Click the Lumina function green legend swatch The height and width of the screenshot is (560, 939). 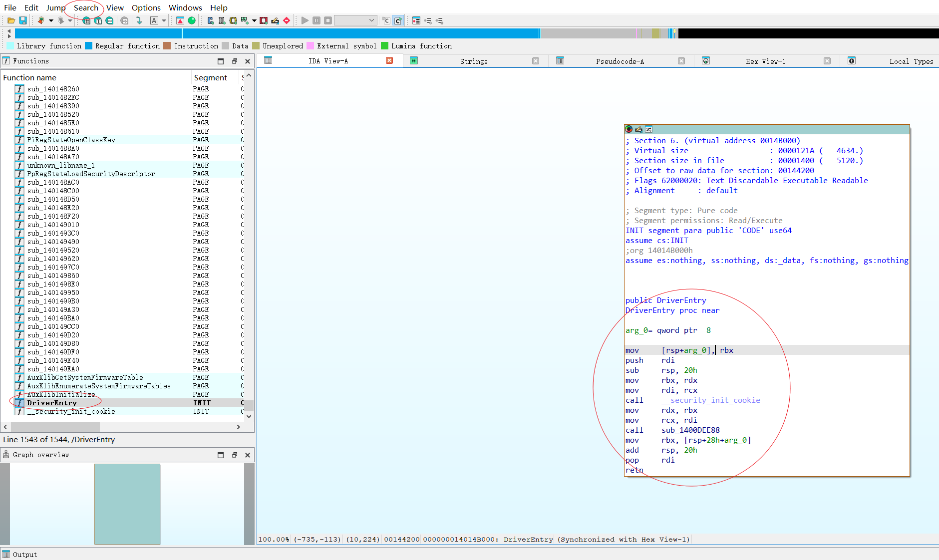click(385, 46)
